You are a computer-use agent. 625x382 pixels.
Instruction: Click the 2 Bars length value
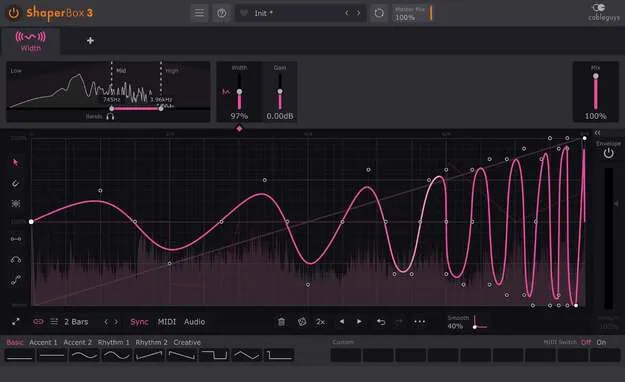pyautogui.click(x=76, y=322)
